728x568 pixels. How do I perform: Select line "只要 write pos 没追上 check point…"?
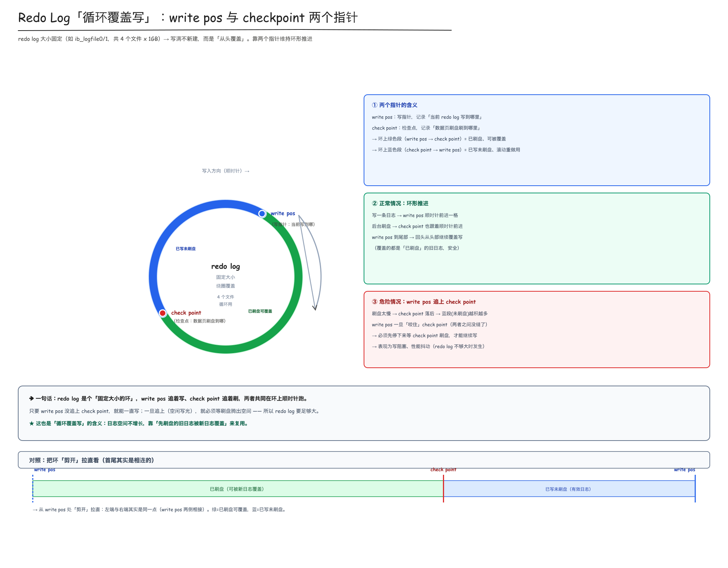(175, 411)
